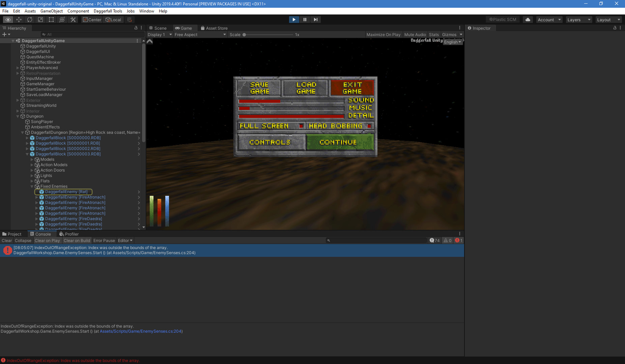The width and height of the screenshot is (625, 364).
Task: Open English language dropdown
Action: tap(453, 42)
